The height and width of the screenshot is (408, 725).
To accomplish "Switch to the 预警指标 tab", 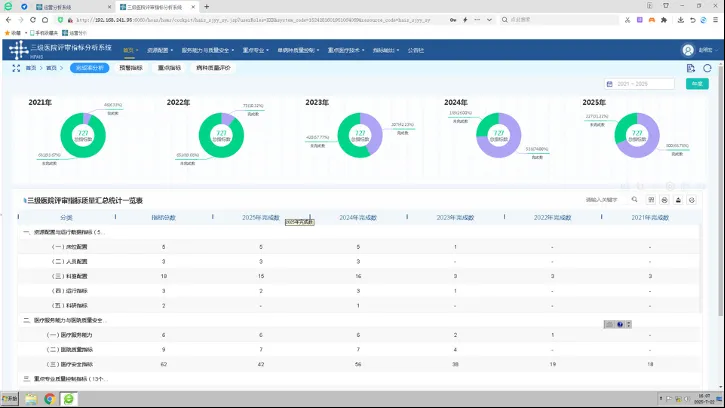I will (131, 68).
